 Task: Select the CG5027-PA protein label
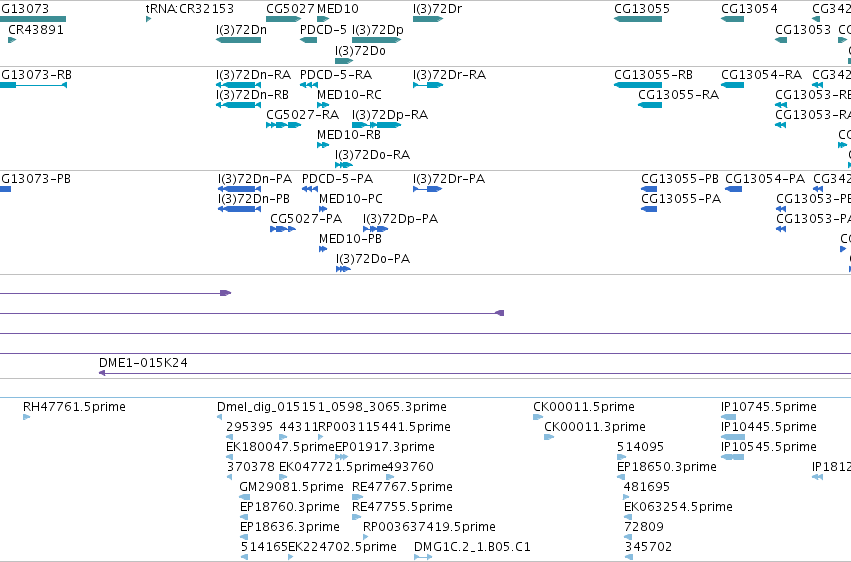coord(306,219)
